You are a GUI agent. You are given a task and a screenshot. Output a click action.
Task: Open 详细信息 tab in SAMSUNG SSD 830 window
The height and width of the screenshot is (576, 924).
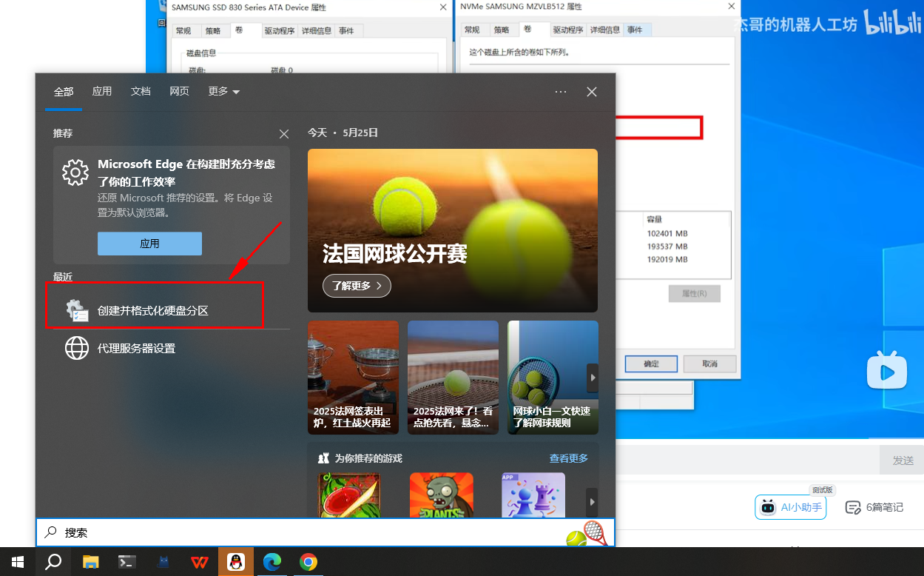(316, 30)
